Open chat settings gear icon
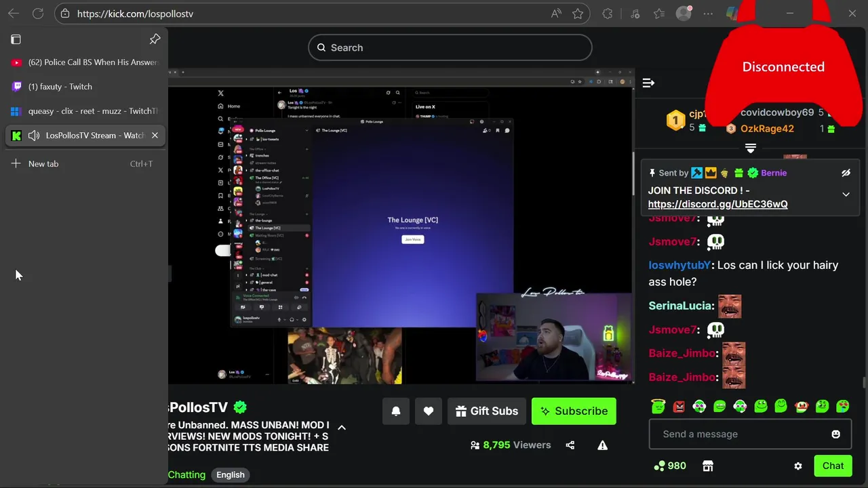868x488 pixels. coord(798,466)
